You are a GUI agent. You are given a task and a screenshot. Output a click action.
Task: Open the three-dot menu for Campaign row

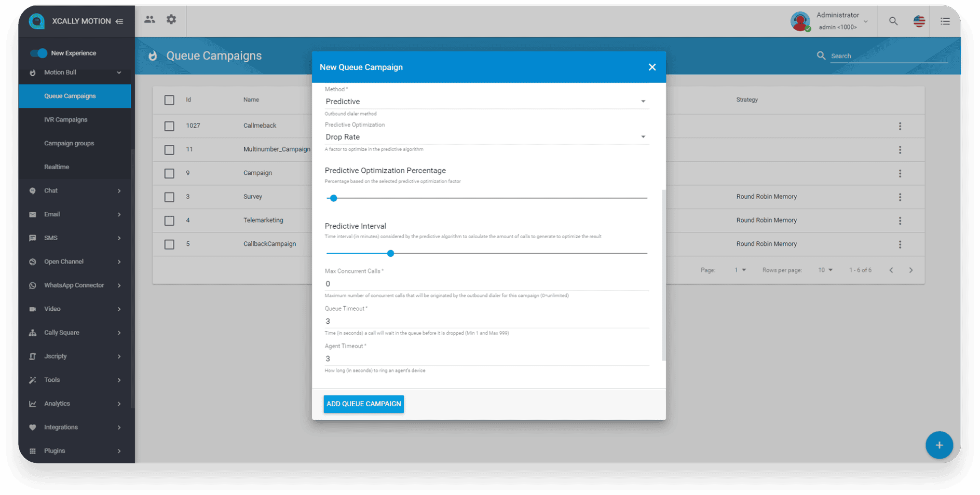[900, 173]
